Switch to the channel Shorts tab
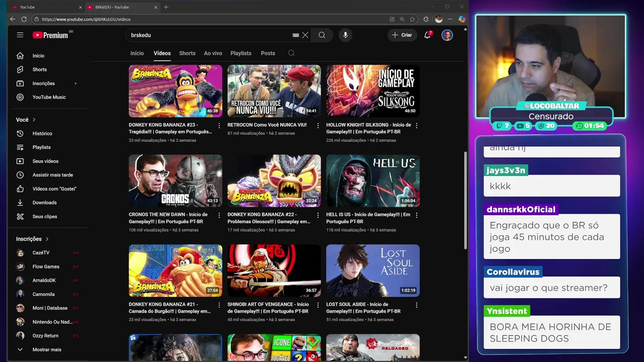The height and width of the screenshot is (362, 644). pyautogui.click(x=187, y=53)
